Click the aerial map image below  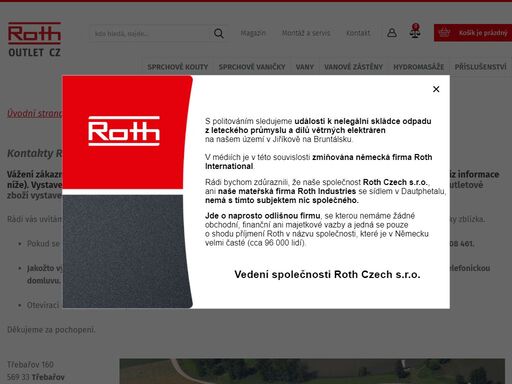point(312,371)
